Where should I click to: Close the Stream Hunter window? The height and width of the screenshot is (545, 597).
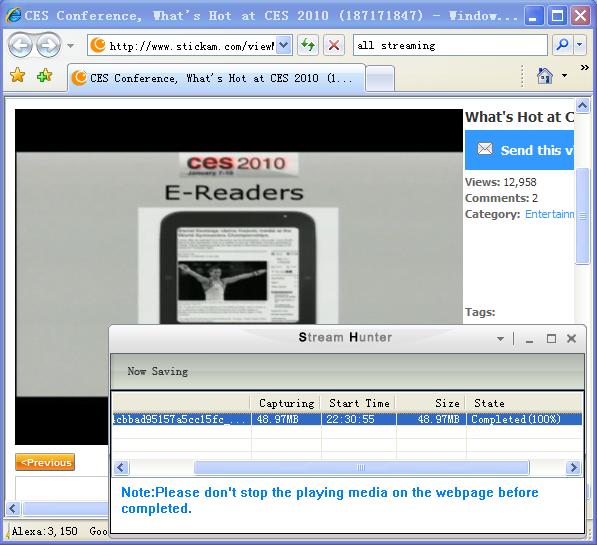coord(571,339)
